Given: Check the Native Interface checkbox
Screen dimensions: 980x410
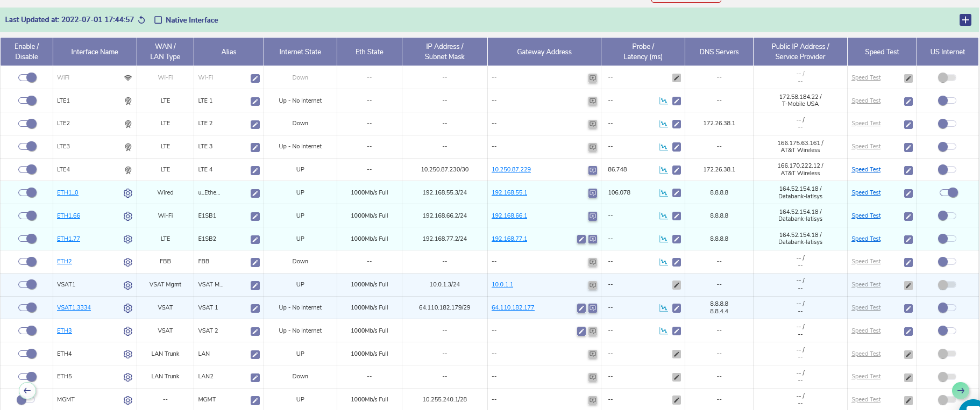Looking at the screenshot, I should pos(158,20).
